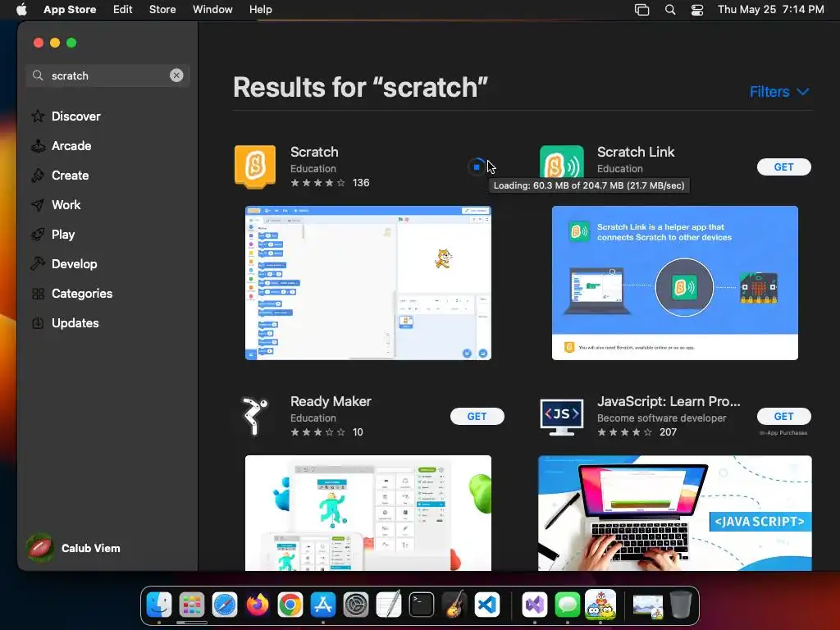The width and height of the screenshot is (840, 630).
Task: Click the JavaScript rating count 207
Action: pyautogui.click(x=668, y=431)
